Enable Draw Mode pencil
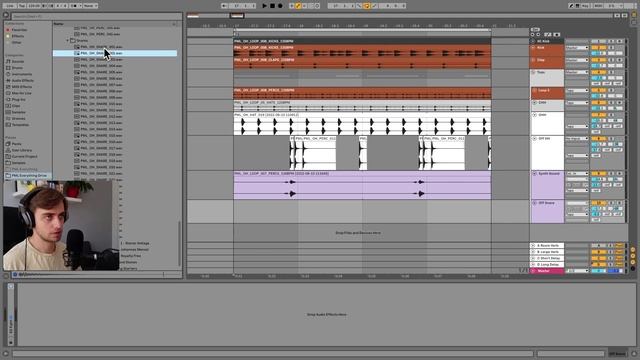Viewport: 640px width, 360px height. (571, 6)
